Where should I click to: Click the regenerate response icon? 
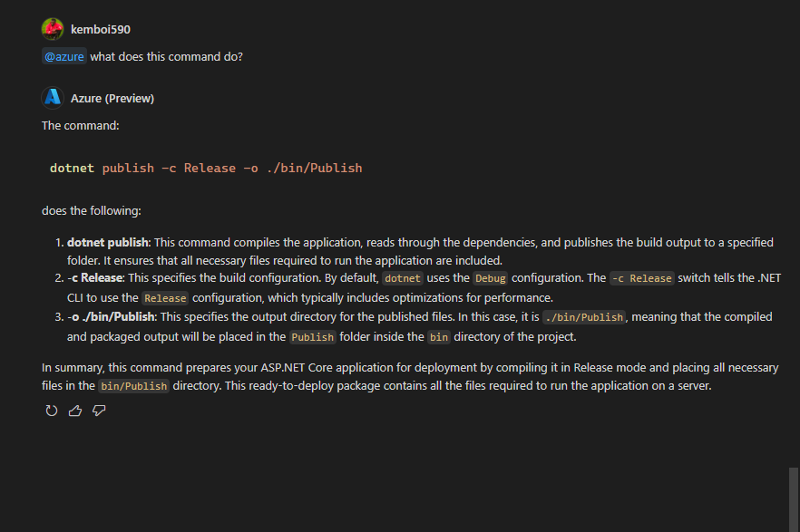52,411
